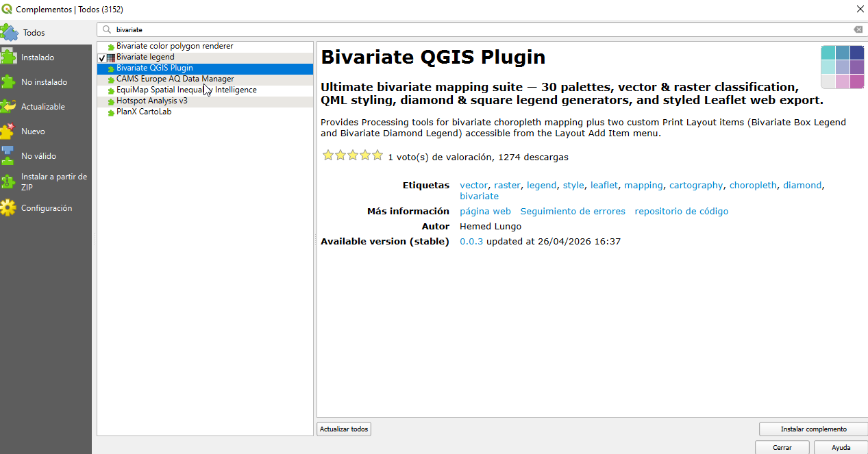Screen dimensions: 868x454
Task: Click the Bivariate legend grid icon
Action: coord(111,58)
